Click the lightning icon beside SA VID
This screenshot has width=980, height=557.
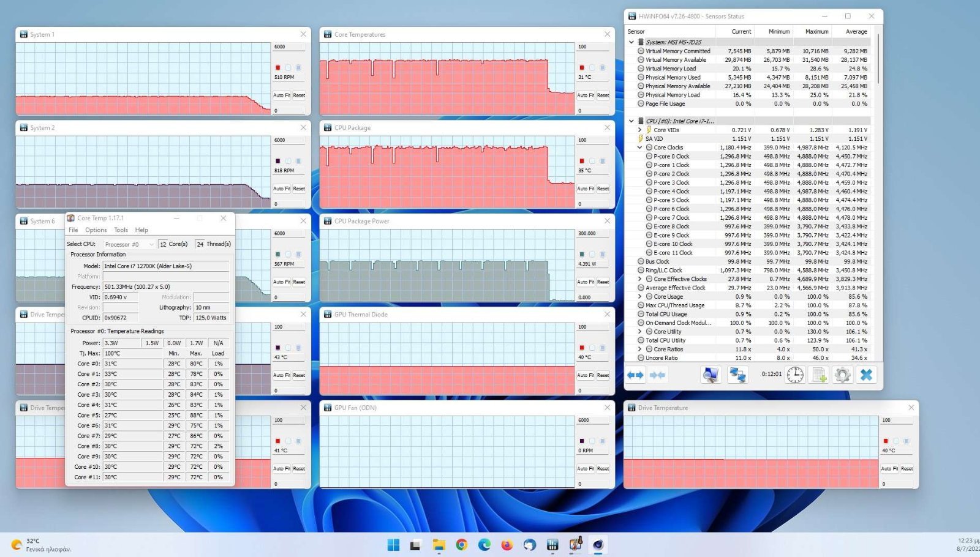[x=641, y=139]
